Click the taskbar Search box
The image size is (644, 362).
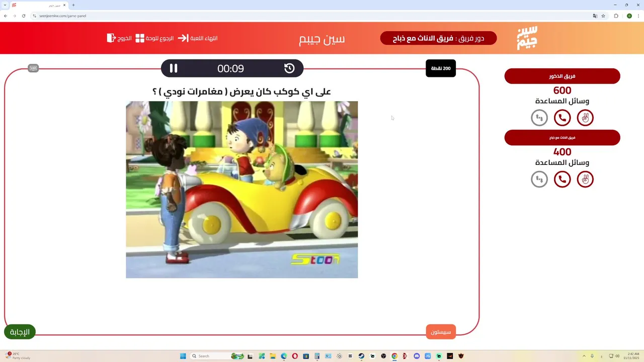216,356
